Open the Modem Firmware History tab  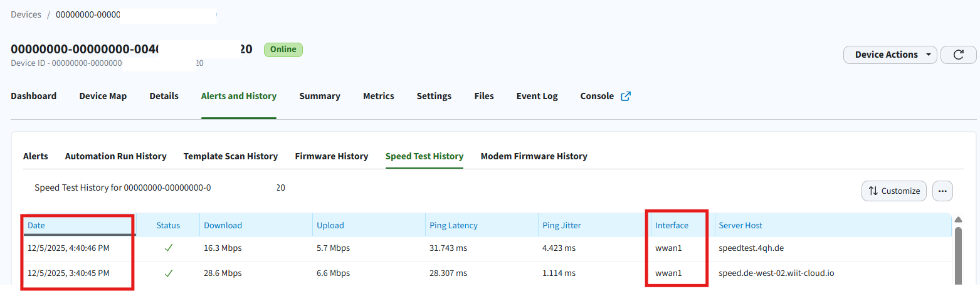pyautogui.click(x=534, y=156)
